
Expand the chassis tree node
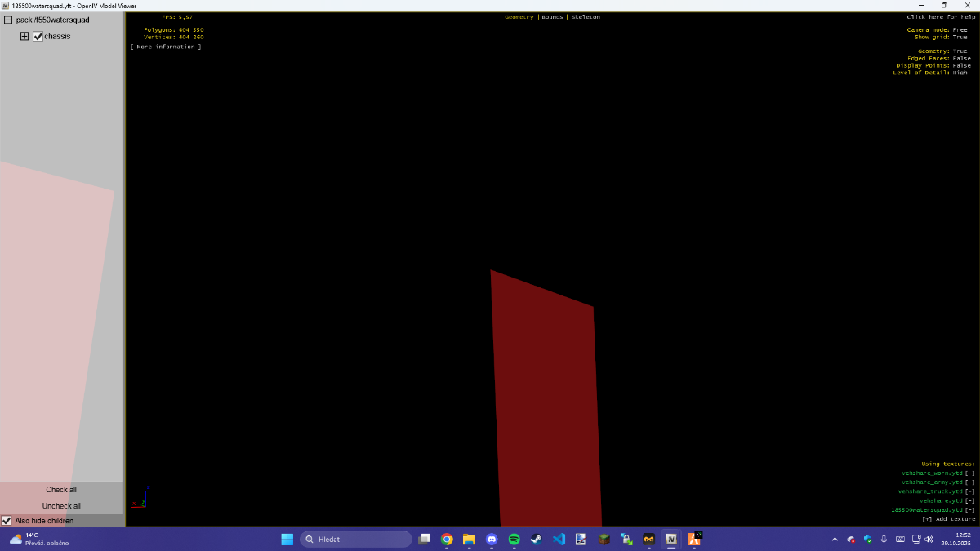(x=24, y=37)
